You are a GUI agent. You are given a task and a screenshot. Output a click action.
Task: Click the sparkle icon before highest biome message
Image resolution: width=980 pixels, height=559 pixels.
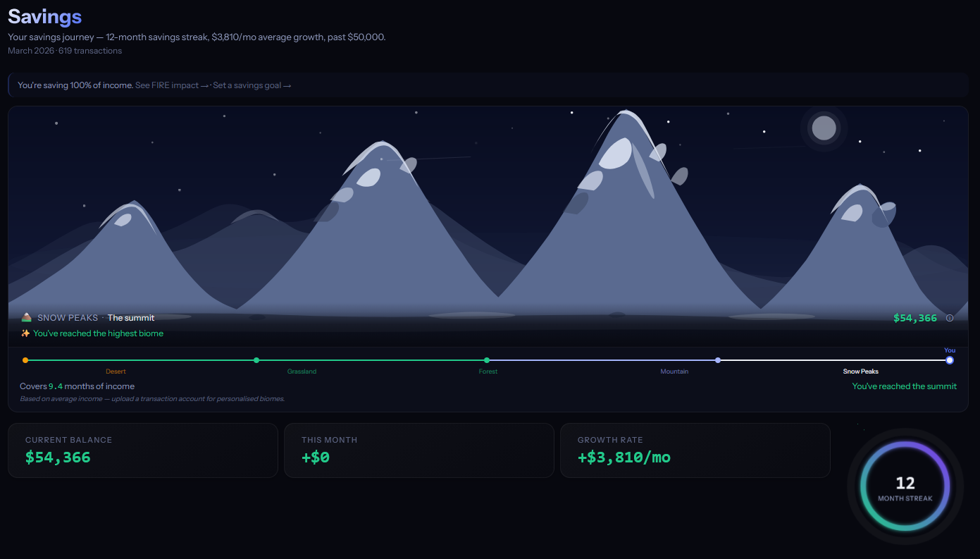(x=25, y=333)
